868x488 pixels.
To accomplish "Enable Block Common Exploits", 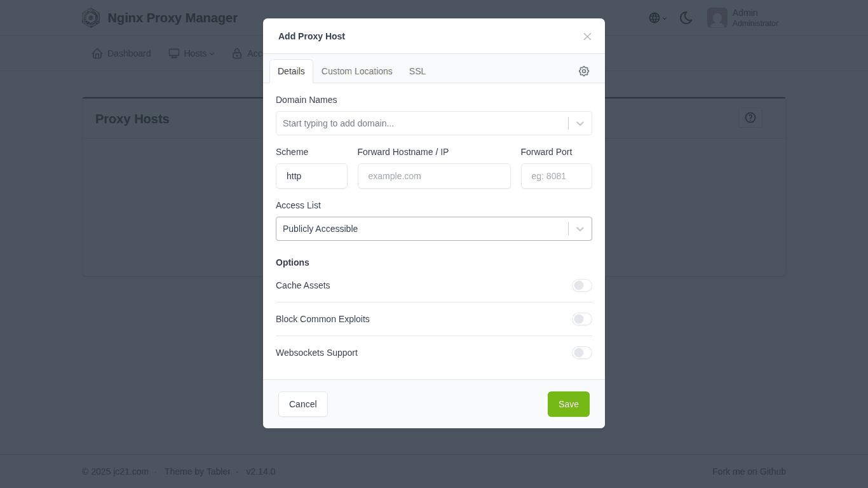I will coord(582,319).
